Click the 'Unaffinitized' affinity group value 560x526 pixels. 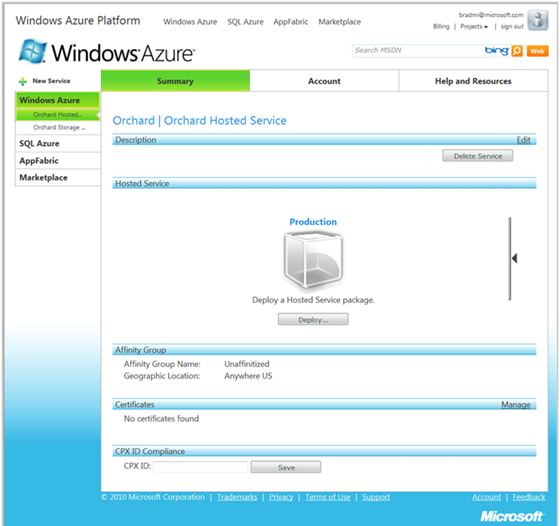coord(247,364)
